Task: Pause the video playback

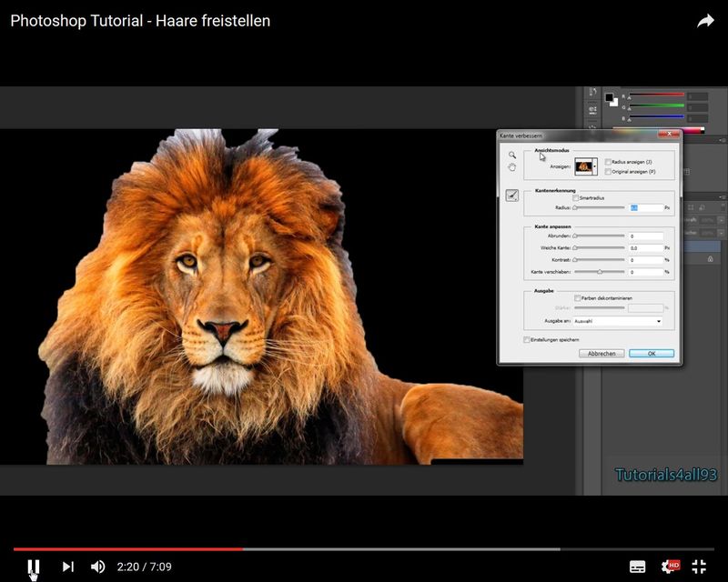Action: (x=34, y=567)
